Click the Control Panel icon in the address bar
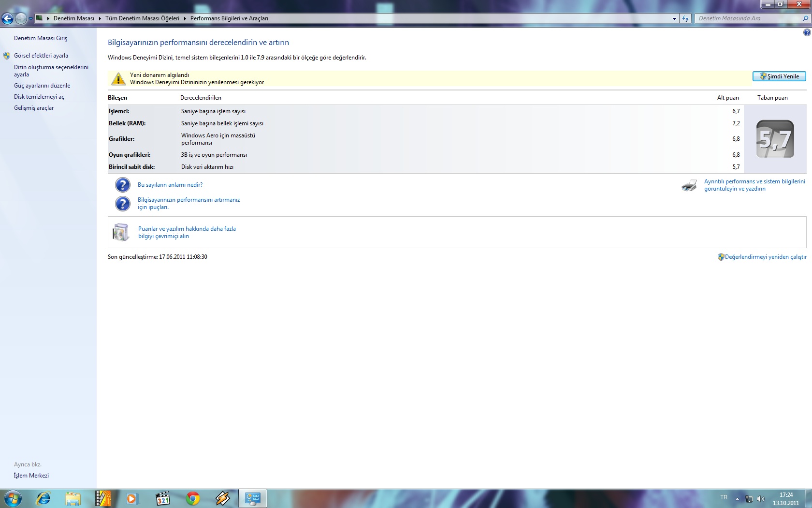 point(40,18)
